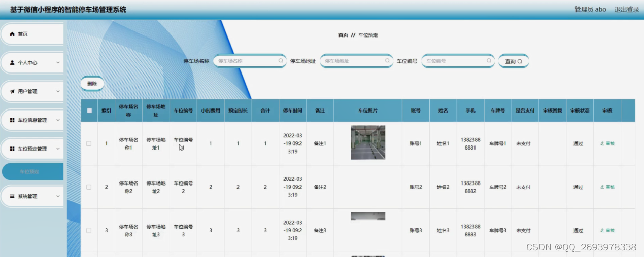
Task: Click 未支付 in the 账号2 row
Action: pyautogui.click(x=523, y=187)
